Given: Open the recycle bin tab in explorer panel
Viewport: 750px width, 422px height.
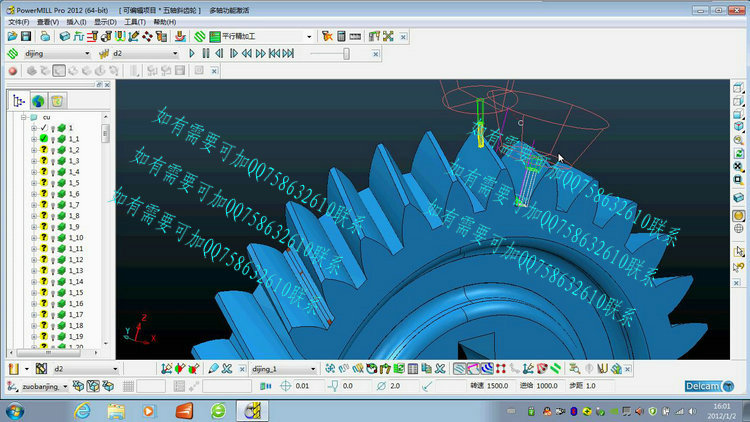Looking at the screenshot, I should (x=57, y=101).
